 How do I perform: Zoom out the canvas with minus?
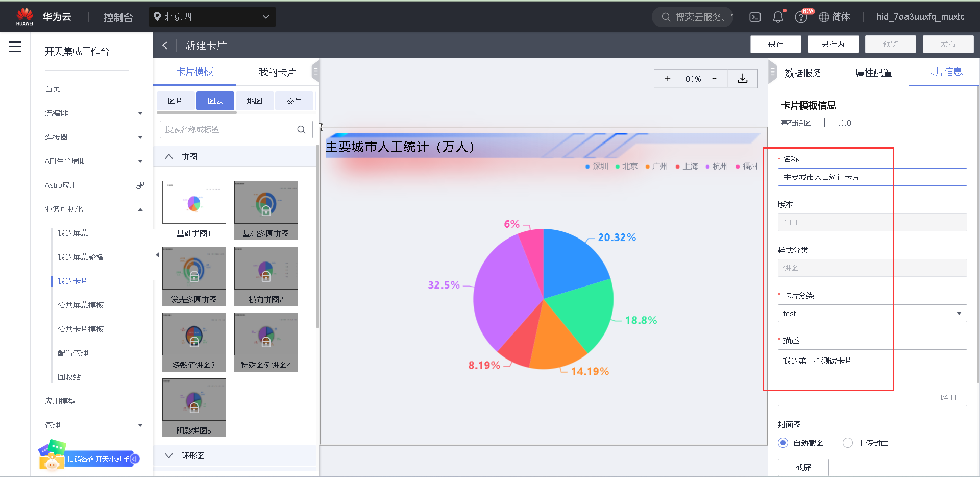714,79
